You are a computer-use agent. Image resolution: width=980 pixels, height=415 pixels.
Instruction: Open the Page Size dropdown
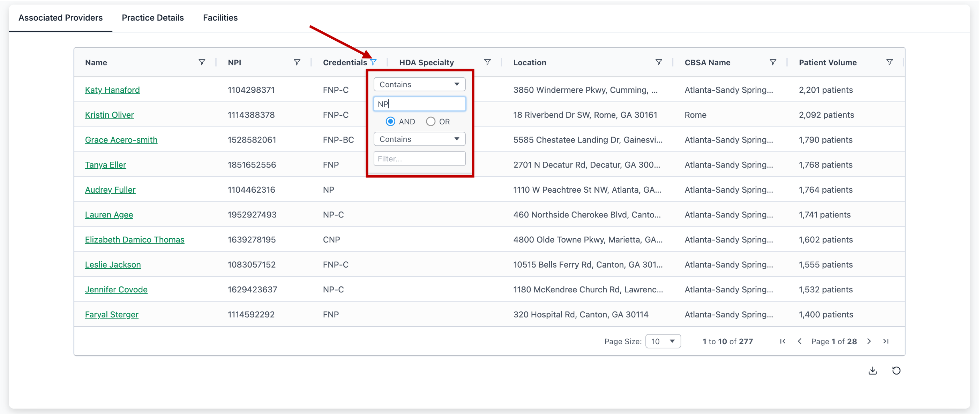[663, 341]
